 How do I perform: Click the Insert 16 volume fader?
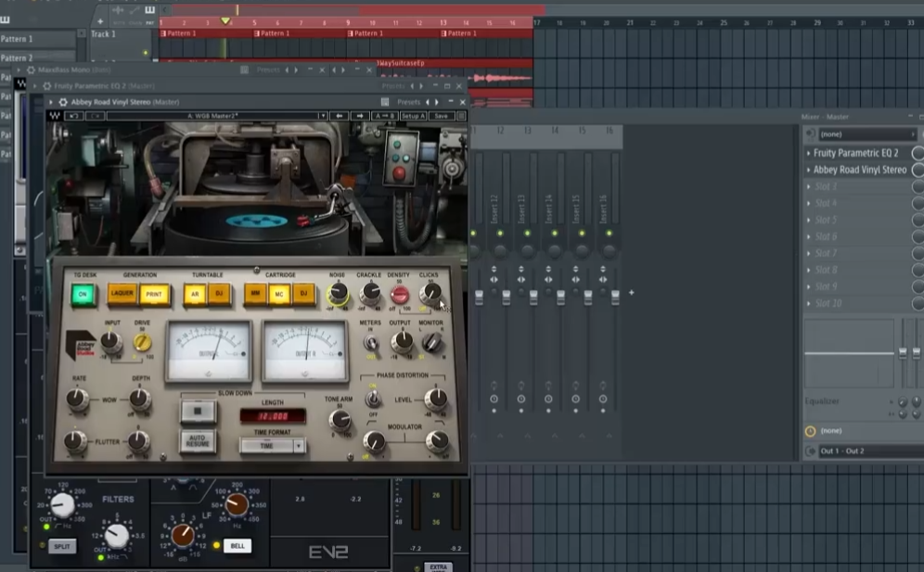[615, 298]
